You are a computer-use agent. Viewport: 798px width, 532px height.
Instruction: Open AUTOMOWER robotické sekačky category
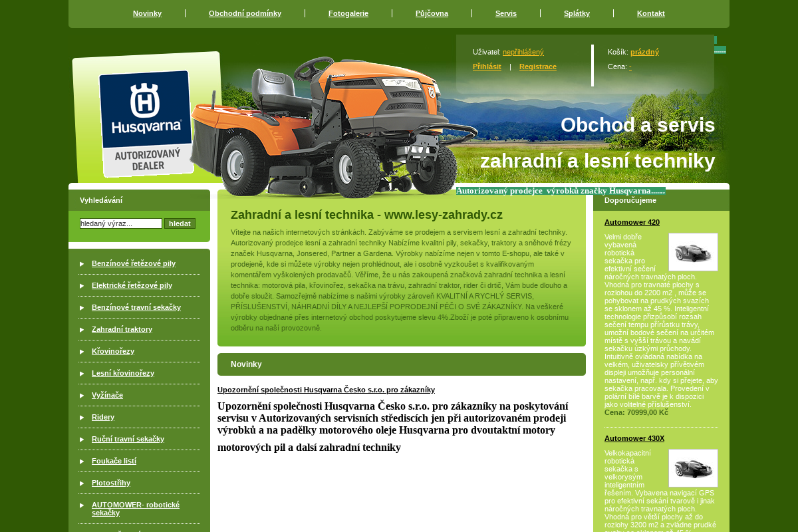pyautogui.click(x=136, y=509)
